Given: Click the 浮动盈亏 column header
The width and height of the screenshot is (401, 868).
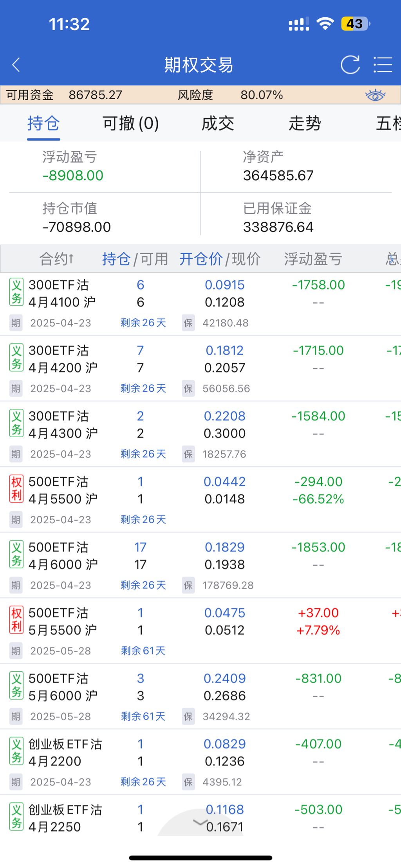Looking at the screenshot, I should point(313,259).
